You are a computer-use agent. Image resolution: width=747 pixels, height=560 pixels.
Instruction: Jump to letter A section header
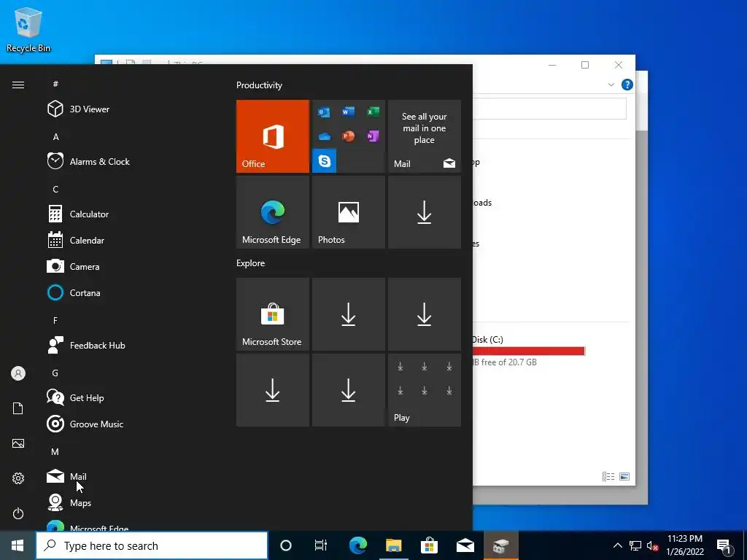[55, 136]
